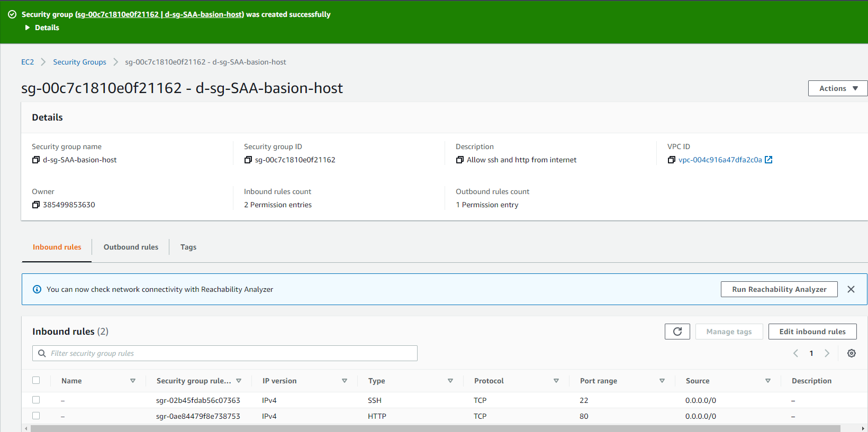Sort by the Port range column arrow
The width and height of the screenshot is (868, 432).
pos(662,381)
